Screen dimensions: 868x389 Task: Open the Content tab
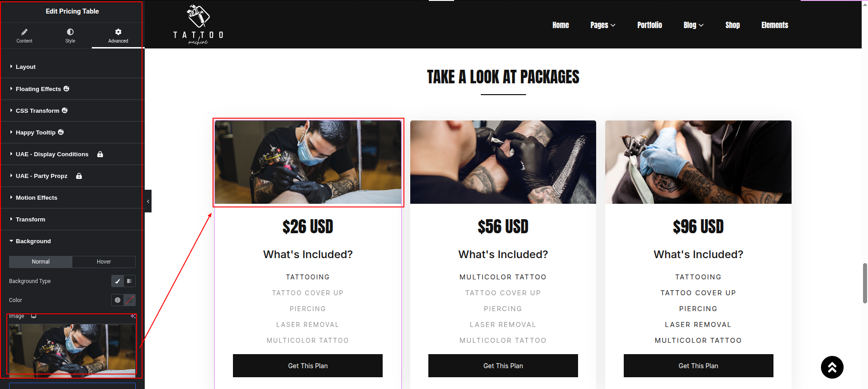pyautogui.click(x=24, y=36)
